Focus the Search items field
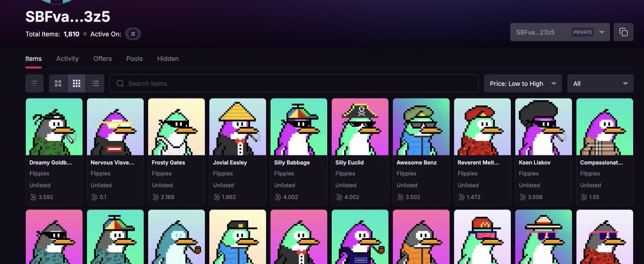644x264 pixels. 294,83
